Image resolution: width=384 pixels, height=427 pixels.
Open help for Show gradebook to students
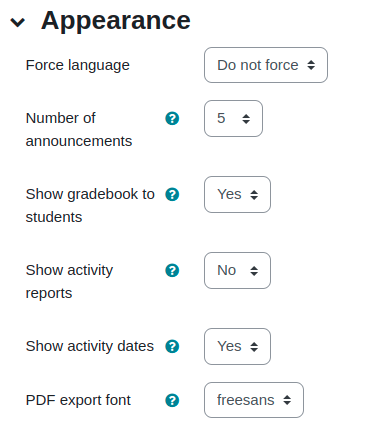(x=172, y=194)
